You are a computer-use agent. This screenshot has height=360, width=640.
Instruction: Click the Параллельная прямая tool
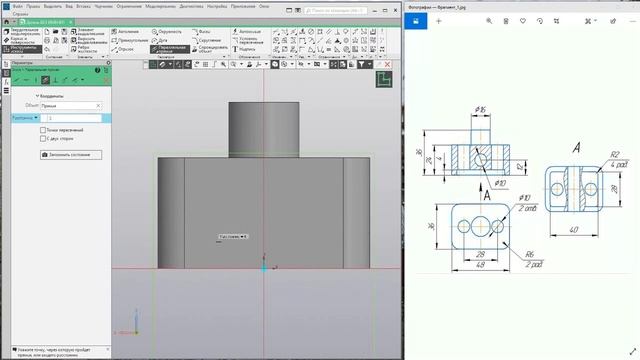170,49
